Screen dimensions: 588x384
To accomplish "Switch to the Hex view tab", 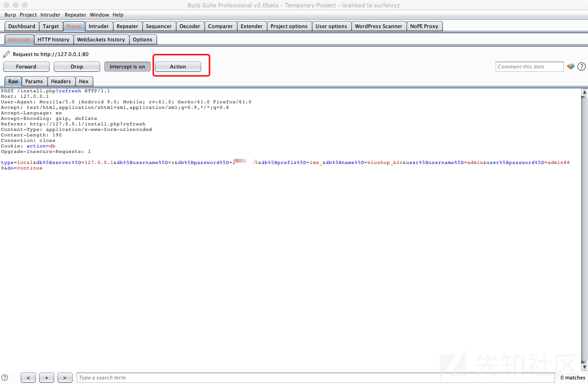I will click(84, 81).
